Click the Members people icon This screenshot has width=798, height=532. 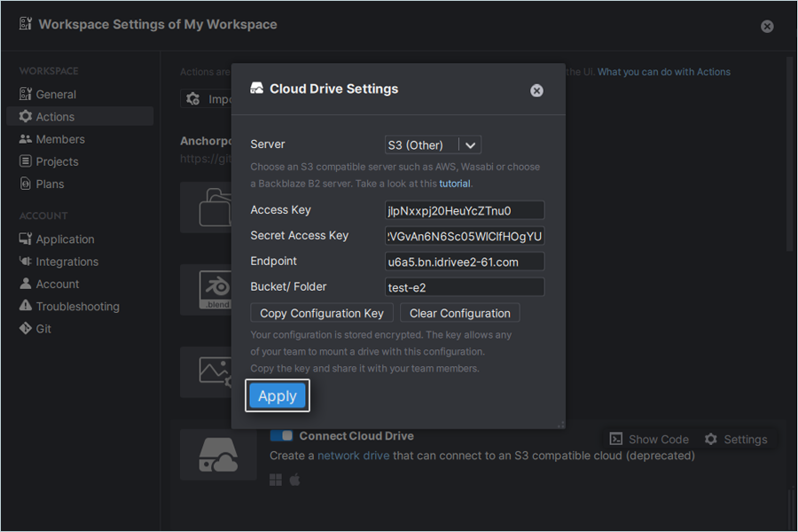(26, 138)
